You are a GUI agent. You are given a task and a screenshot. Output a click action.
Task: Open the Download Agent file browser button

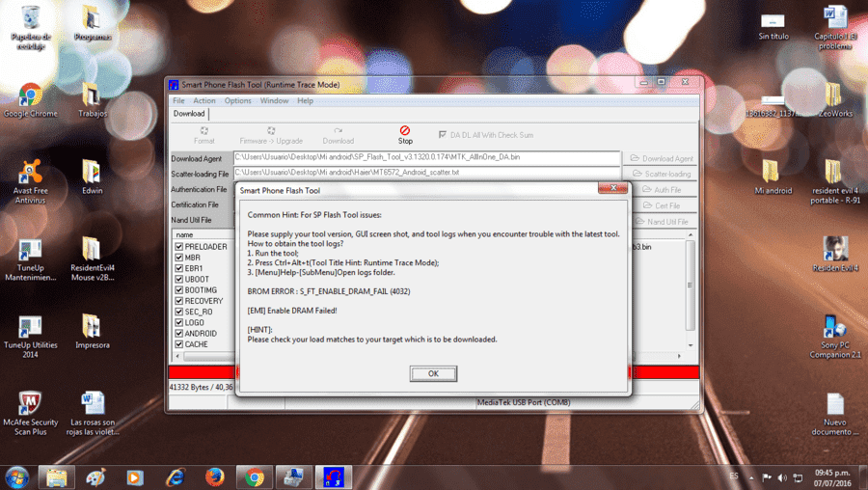661,158
